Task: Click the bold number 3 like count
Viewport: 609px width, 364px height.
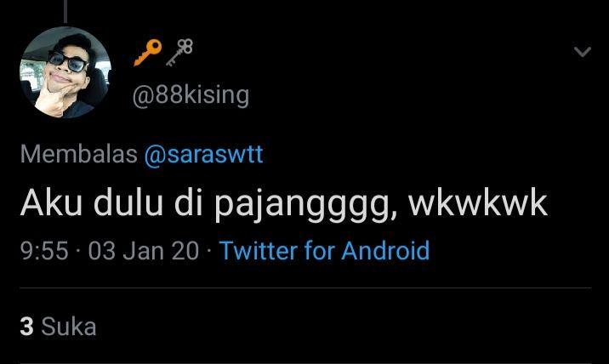Action: pyautogui.click(x=27, y=327)
